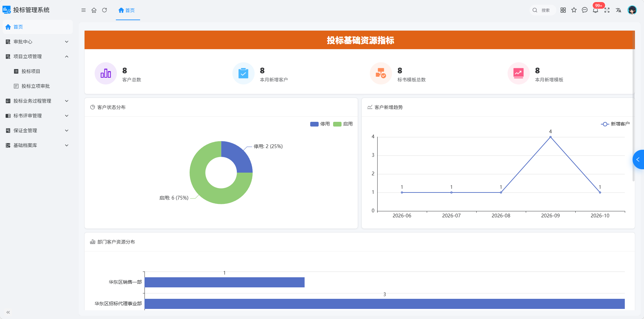Toggle the 停用 legend series
Viewport: 644px width, 319px height.
[x=320, y=124]
